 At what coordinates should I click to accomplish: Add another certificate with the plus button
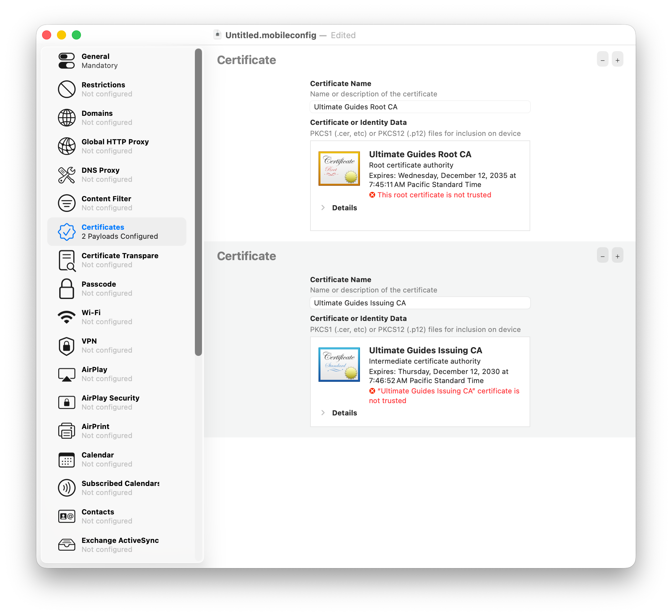[x=617, y=59]
